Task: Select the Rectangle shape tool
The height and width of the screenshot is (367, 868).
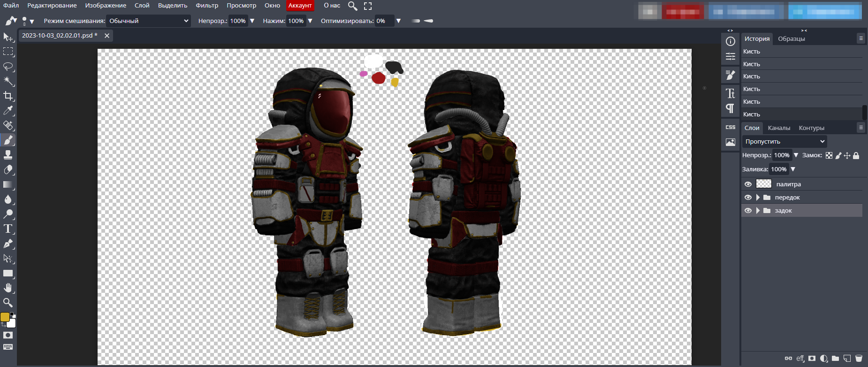Action: 8,273
